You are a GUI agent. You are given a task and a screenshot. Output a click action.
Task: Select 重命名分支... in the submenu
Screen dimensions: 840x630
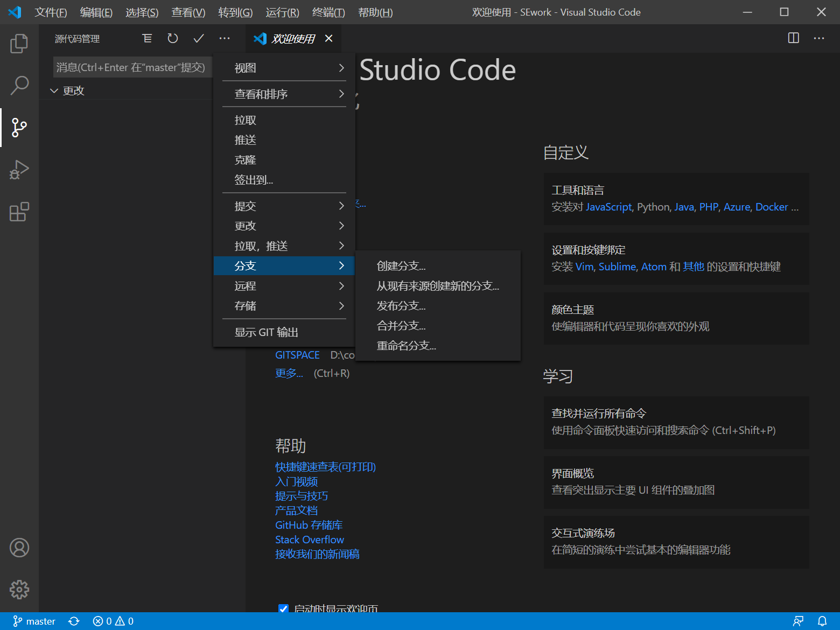[438, 345]
